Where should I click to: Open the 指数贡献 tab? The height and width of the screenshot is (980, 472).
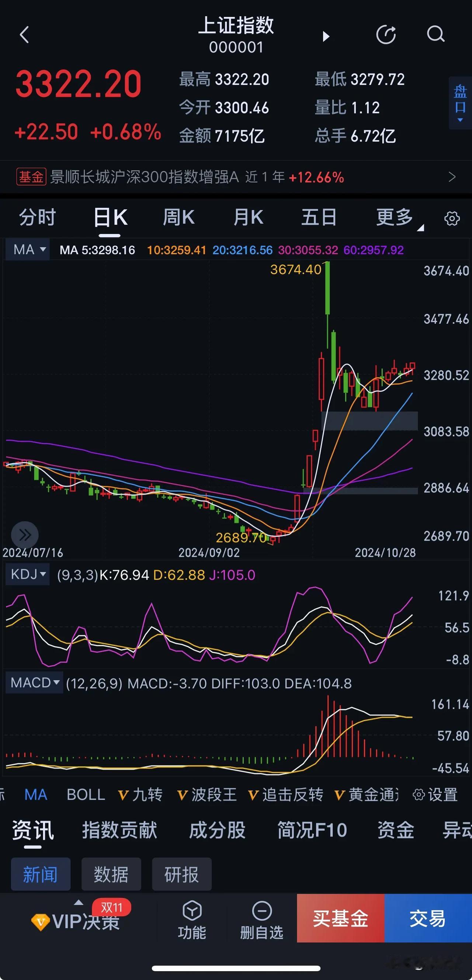(x=120, y=830)
